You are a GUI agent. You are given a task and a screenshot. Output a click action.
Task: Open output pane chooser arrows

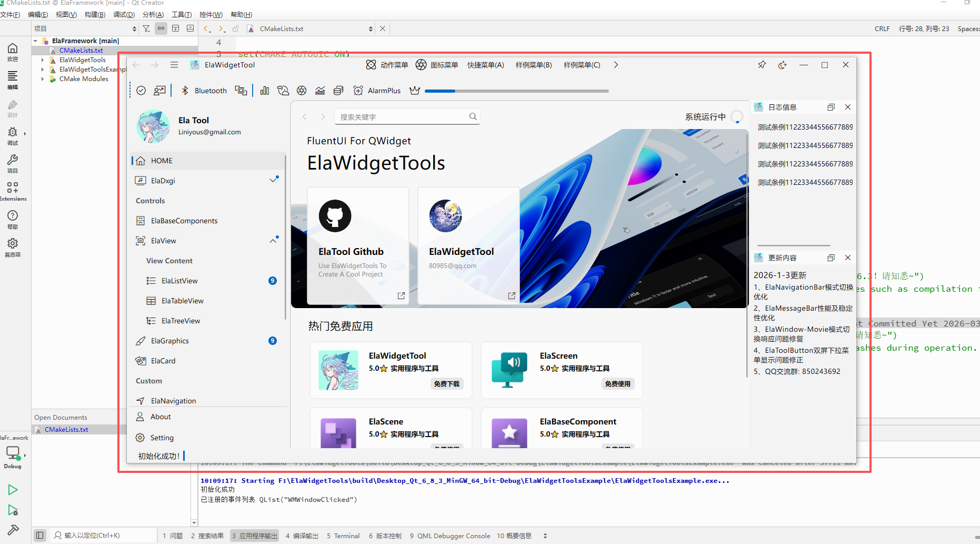[x=545, y=536]
